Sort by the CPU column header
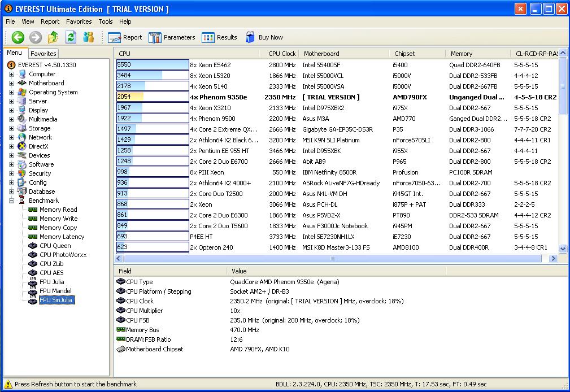This screenshot has height=392, width=570. coord(187,54)
